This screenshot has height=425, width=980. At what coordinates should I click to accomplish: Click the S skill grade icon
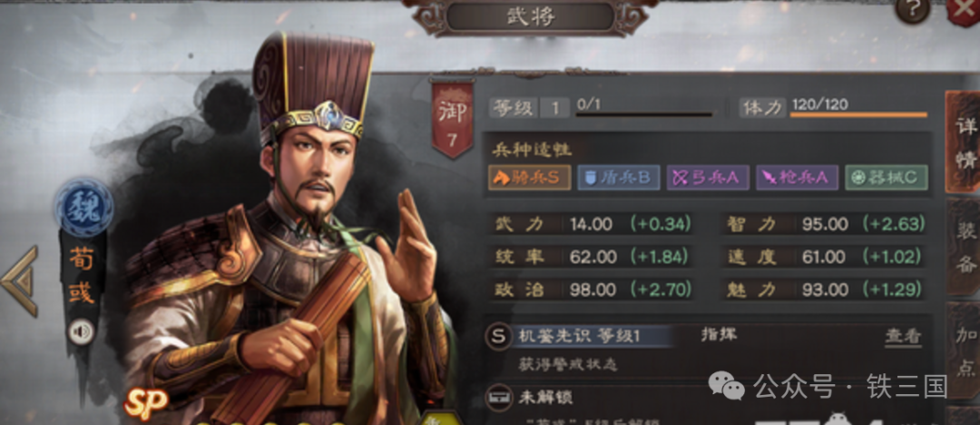pos(498,337)
